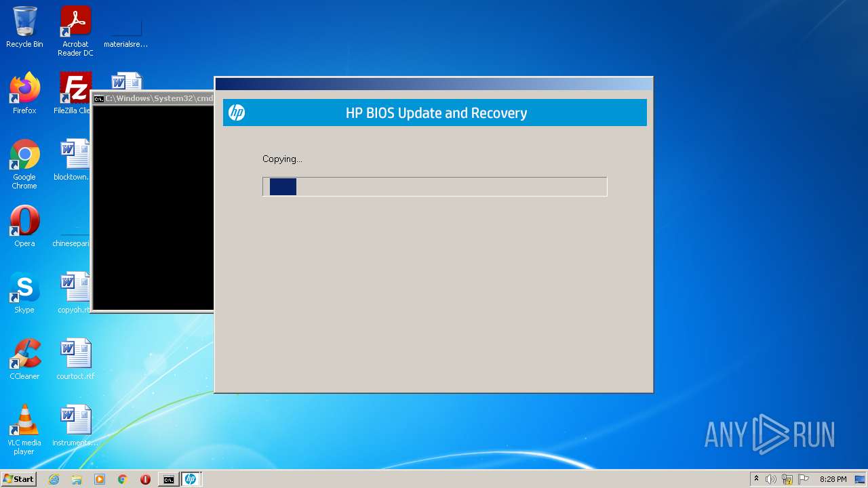Click the Copying... status text

point(282,159)
